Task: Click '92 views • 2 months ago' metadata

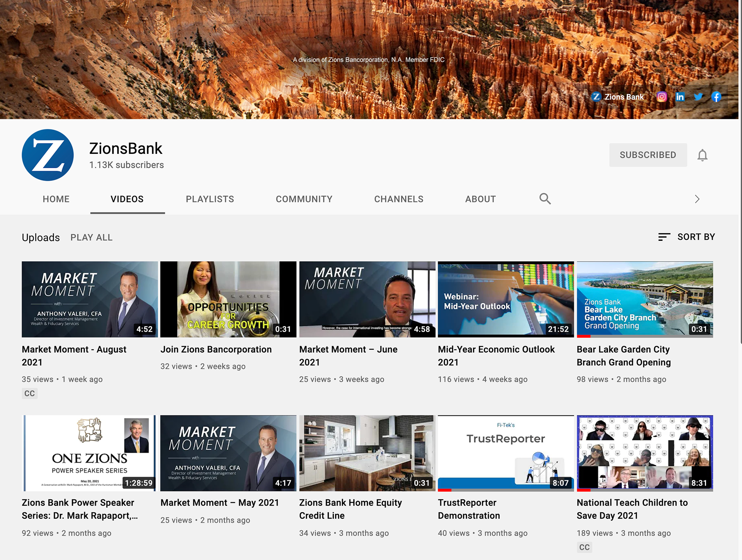Action: (x=66, y=533)
